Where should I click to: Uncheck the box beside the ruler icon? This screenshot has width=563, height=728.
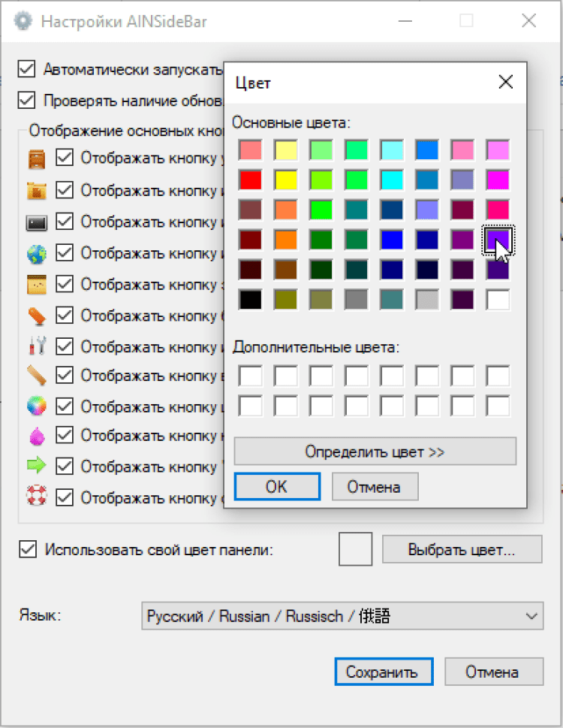[65, 375]
